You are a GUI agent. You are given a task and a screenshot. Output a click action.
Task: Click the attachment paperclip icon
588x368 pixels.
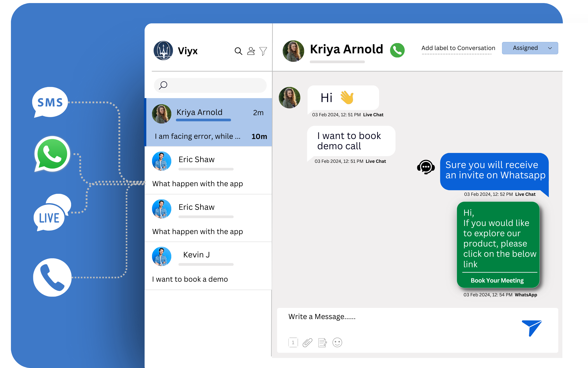click(307, 342)
